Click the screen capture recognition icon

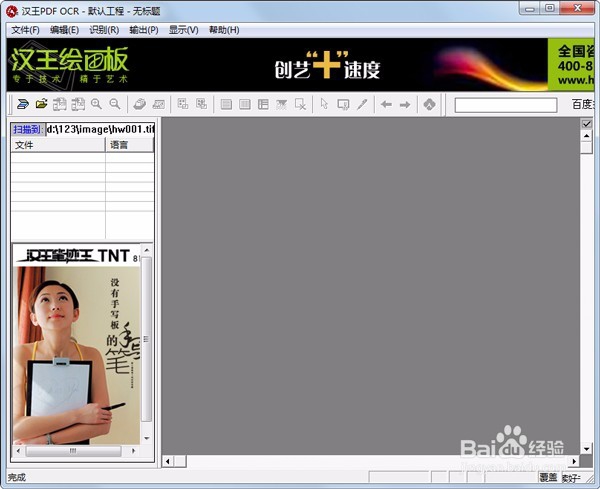pyautogui.click(x=343, y=104)
